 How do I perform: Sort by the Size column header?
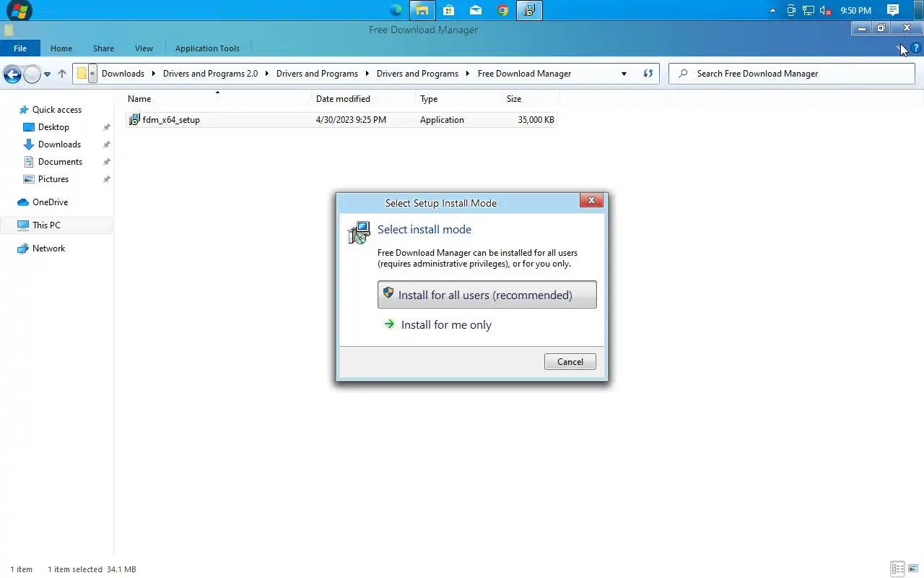pos(514,99)
